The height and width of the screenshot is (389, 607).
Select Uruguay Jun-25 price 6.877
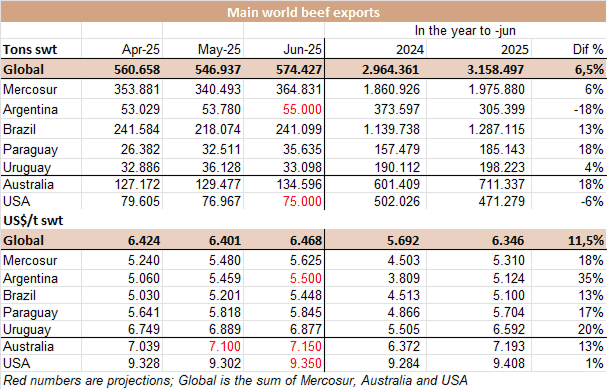pyautogui.click(x=305, y=329)
